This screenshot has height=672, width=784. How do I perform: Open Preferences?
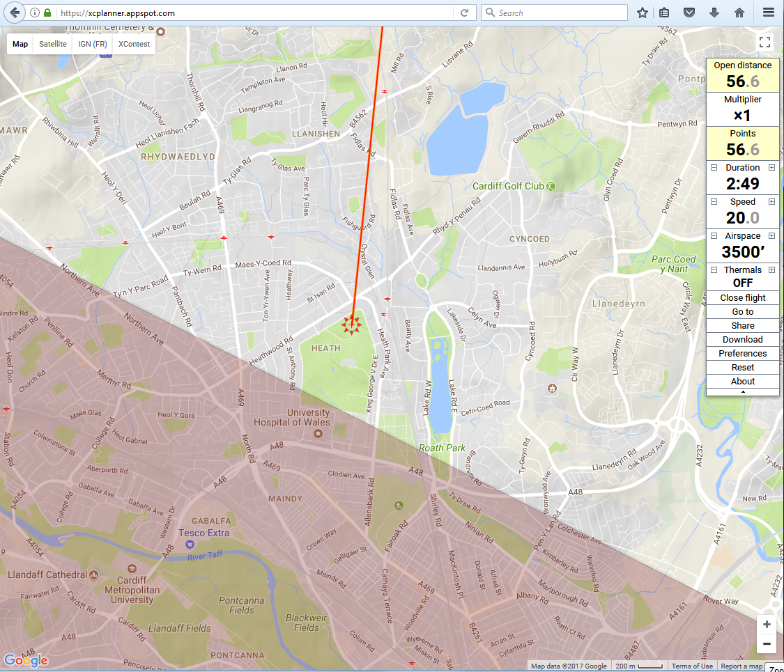click(742, 354)
